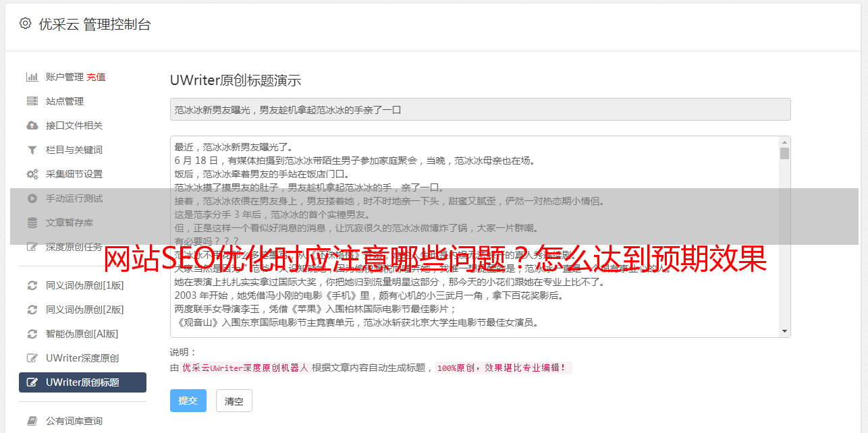868x433 pixels.
Task: Click the highlighted text '100%原创，效果堪比专业编辑！'
Action: coord(502,368)
